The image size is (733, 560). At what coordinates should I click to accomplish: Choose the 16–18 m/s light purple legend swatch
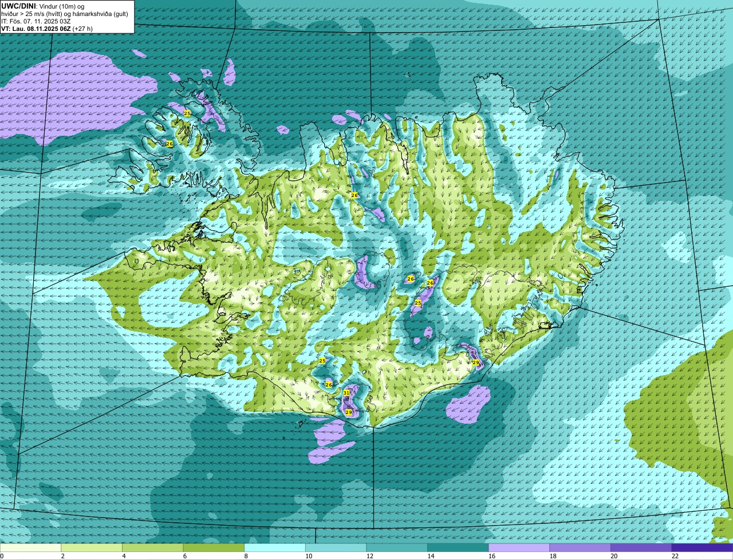coord(519,547)
